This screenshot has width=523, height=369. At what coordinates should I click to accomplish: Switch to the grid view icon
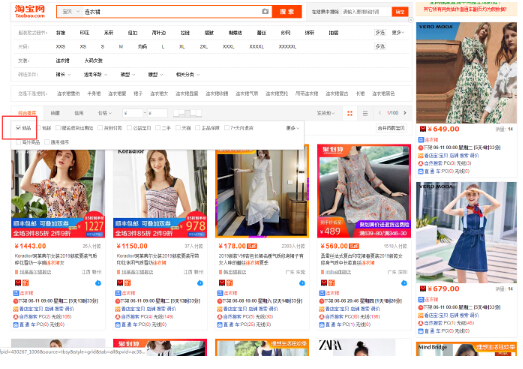click(x=350, y=113)
